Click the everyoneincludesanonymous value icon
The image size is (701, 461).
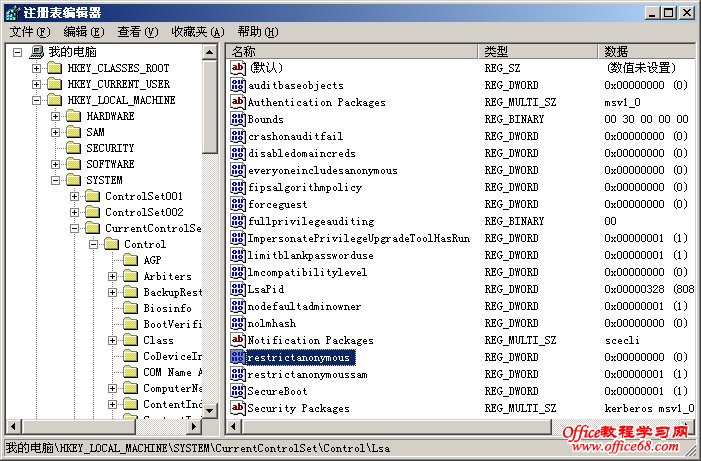pos(237,170)
